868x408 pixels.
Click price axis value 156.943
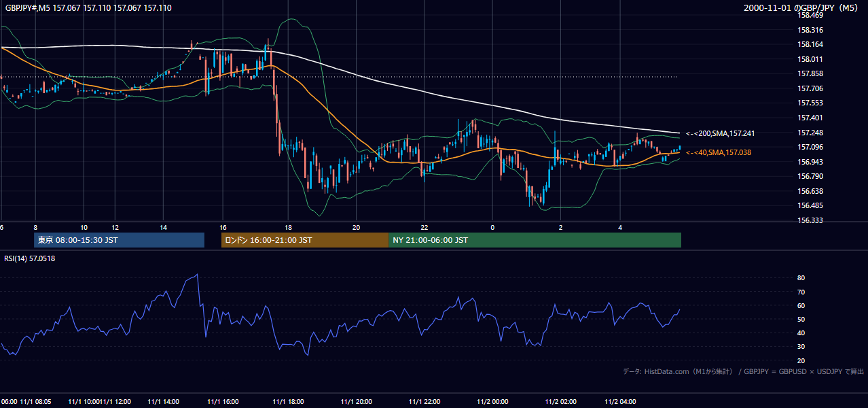(x=810, y=162)
